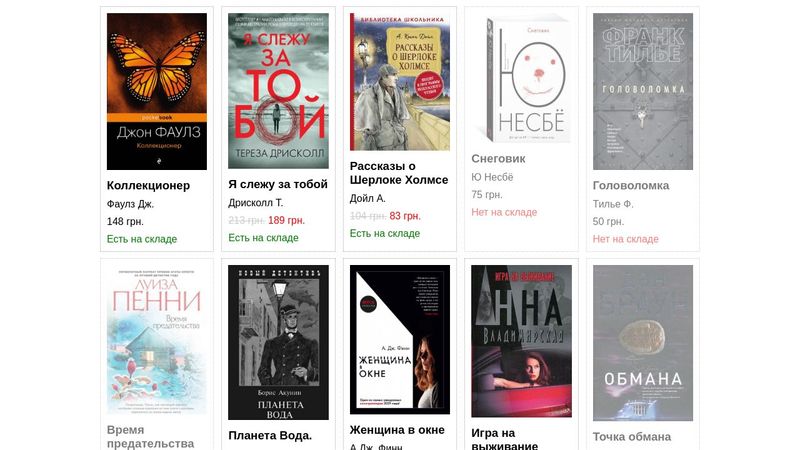Open the Коллекционер title link
This screenshot has width=800, height=450.
coord(148,186)
